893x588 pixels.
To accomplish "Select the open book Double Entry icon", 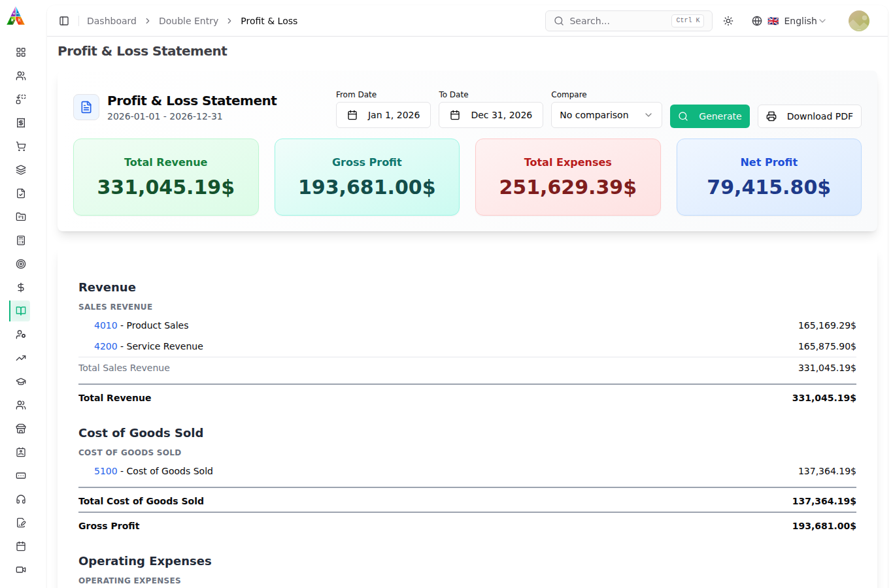I will (x=21, y=311).
